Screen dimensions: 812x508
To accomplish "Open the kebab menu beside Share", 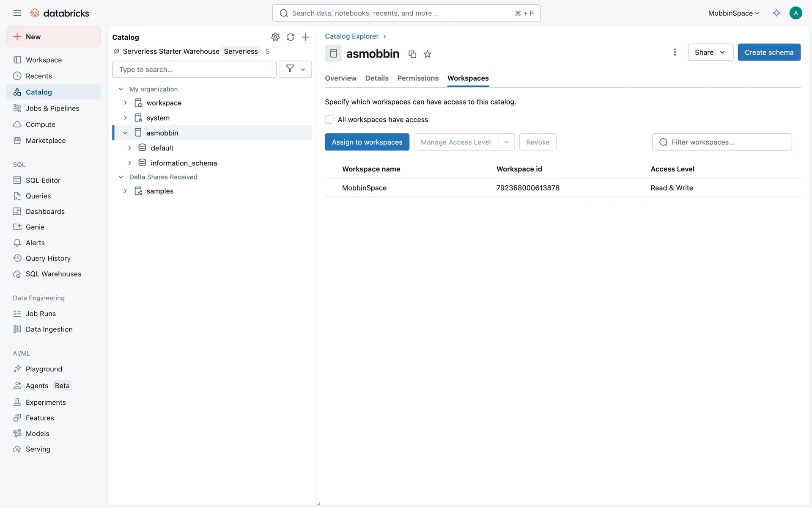I will point(675,52).
